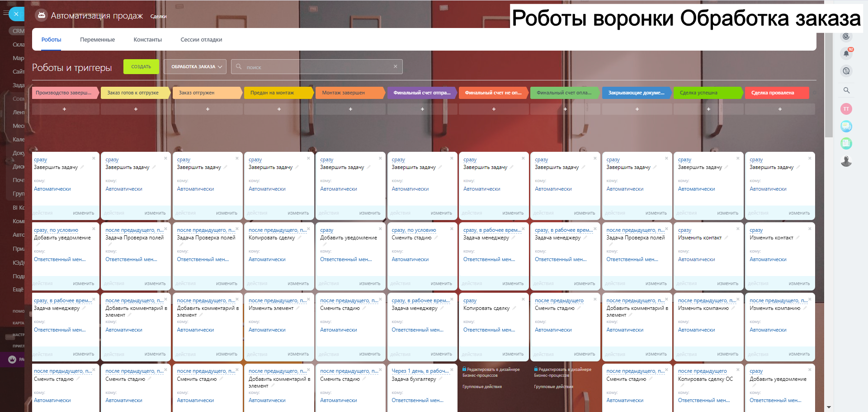Click the Финальный счет не оп... stage header
The width and height of the screenshot is (868, 412).
(x=494, y=93)
